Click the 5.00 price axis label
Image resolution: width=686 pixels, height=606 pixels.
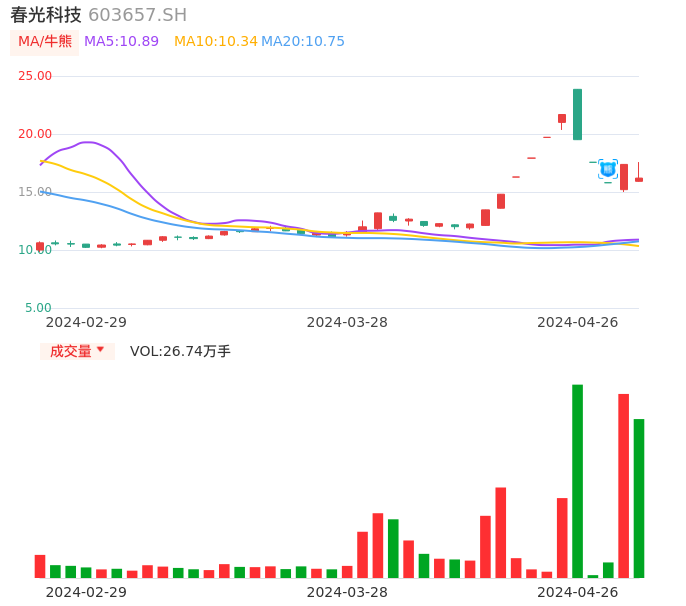pyautogui.click(x=38, y=308)
